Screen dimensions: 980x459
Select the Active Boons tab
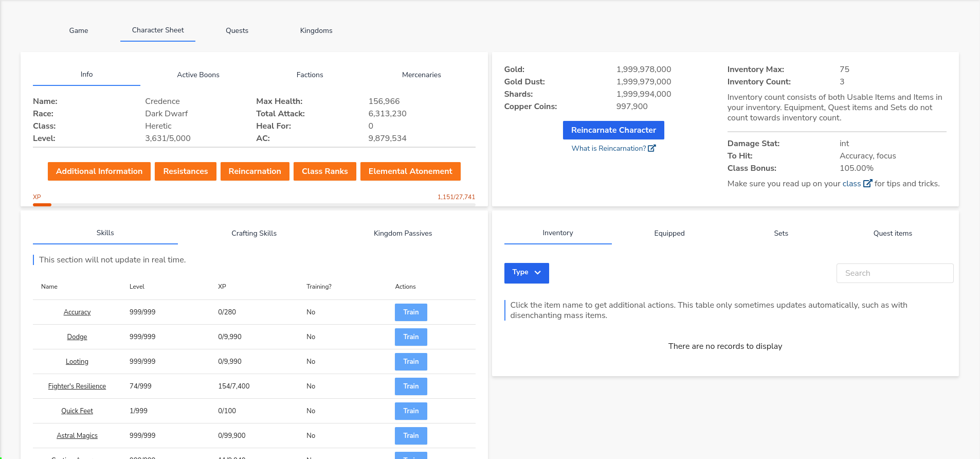pyautogui.click(x=198, y=75)
